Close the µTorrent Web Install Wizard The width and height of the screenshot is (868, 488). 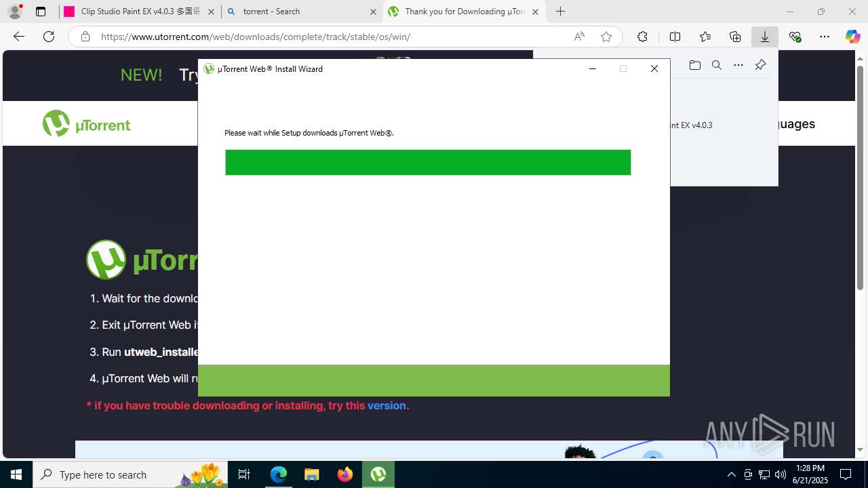click(x=654, y=68)
